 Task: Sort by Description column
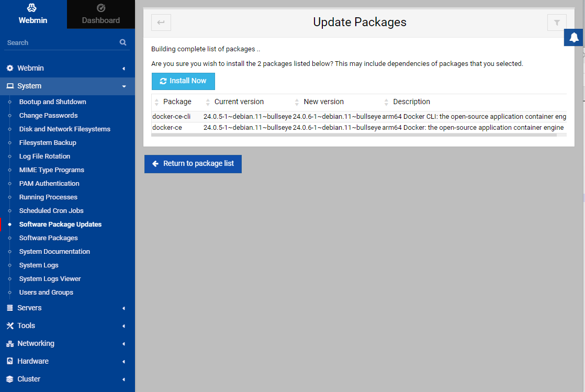click(411, 102)
